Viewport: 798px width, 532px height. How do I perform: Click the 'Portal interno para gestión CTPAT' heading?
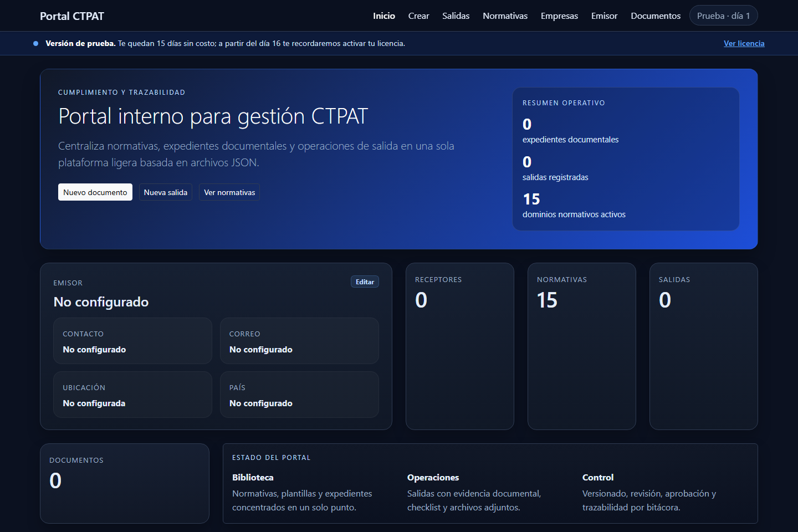click(x=213, y=116)
